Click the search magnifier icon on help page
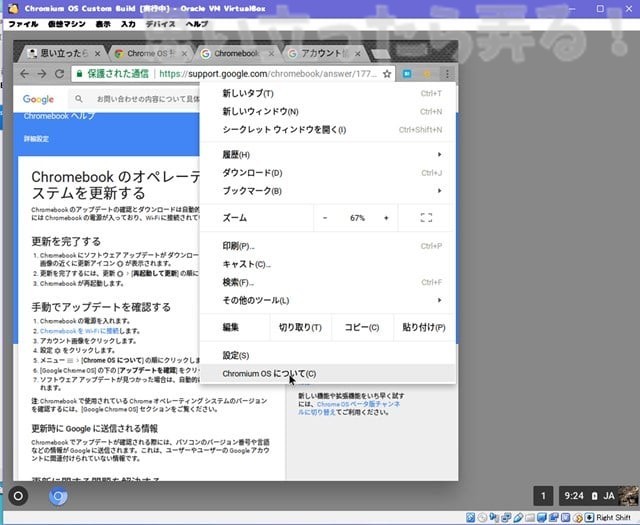 79,99
